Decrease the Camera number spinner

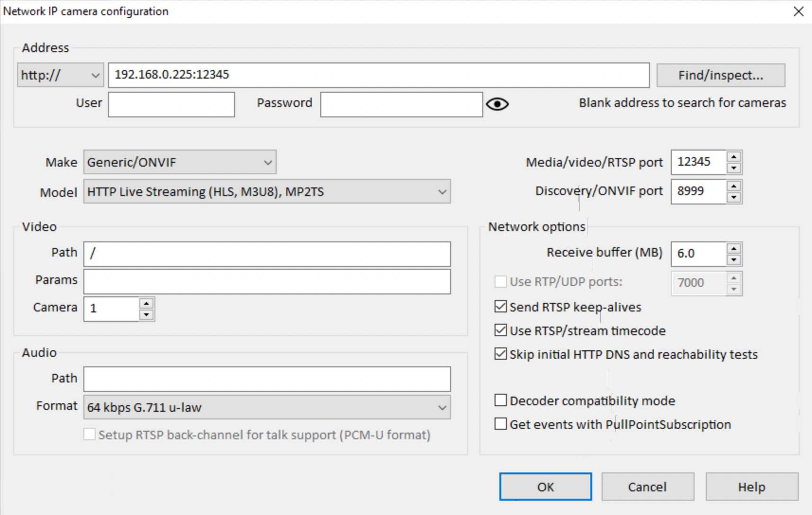146,315
